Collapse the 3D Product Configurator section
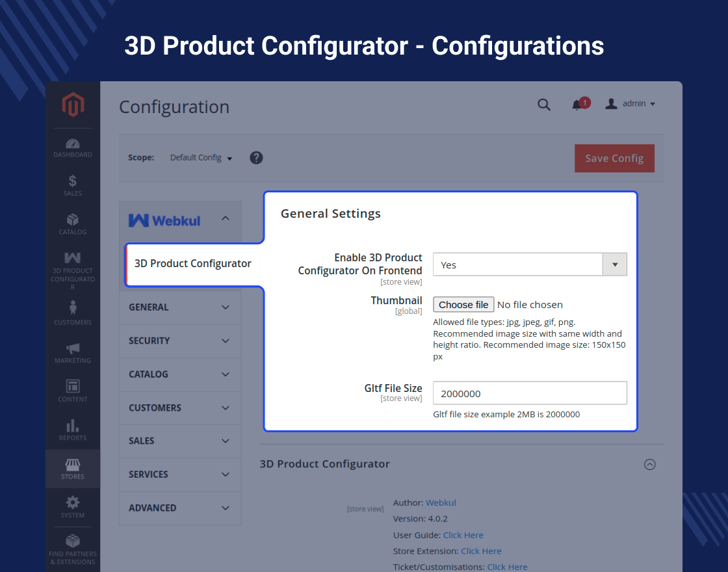This screenshot has height=572, width=728. [649, 464]
